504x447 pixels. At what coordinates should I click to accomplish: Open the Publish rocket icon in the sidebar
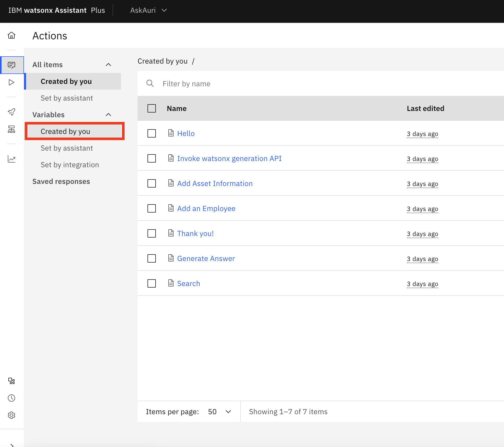tap(11, 112)
